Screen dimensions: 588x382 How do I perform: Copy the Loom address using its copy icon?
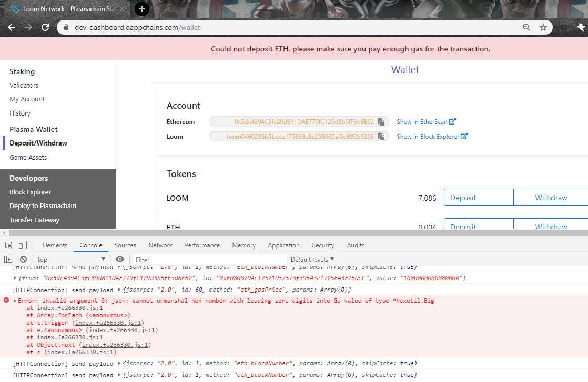(x=381, y=136)
